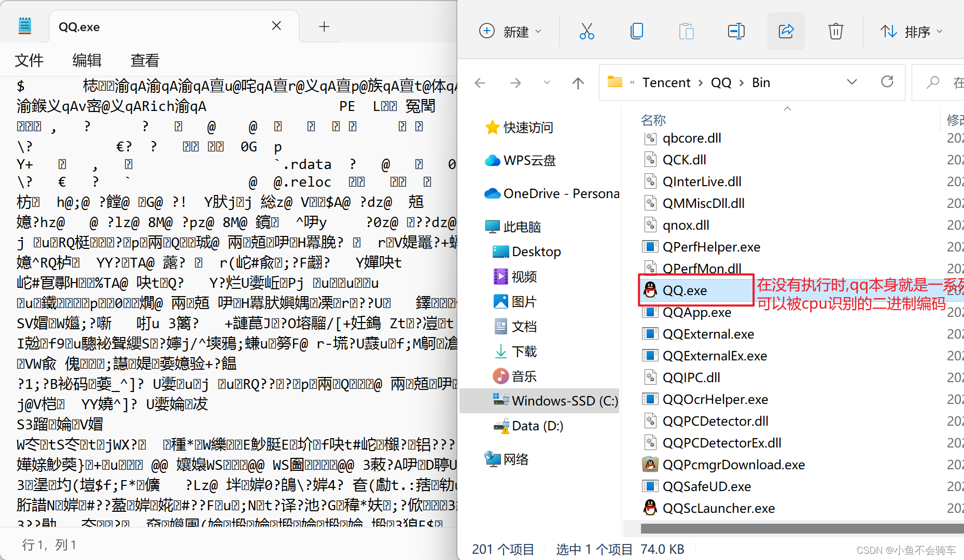Image resolution: width=964 pixels, height=560 pixels.
Task: Click the Delete trash icon
Action: click(835, 32)
